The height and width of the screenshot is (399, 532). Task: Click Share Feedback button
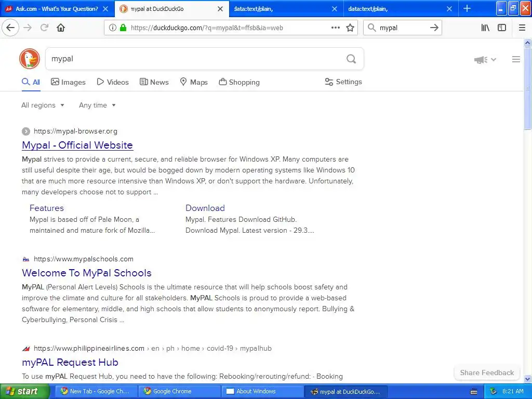click(x=487, y=373)
